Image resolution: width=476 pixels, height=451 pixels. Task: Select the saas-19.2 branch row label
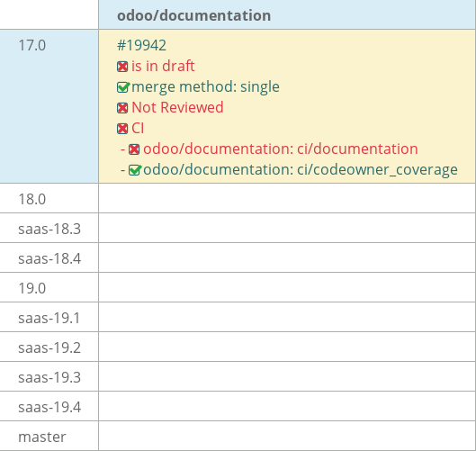pos(49,348)
